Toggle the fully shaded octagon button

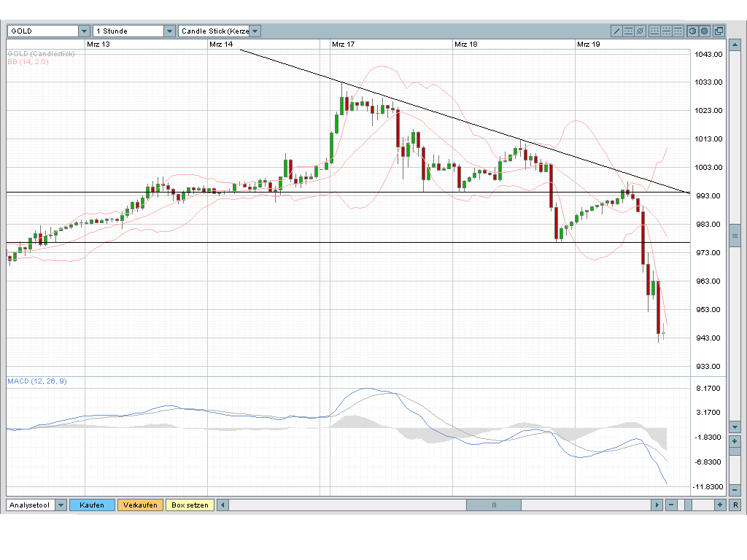click(x=704, y=31)
